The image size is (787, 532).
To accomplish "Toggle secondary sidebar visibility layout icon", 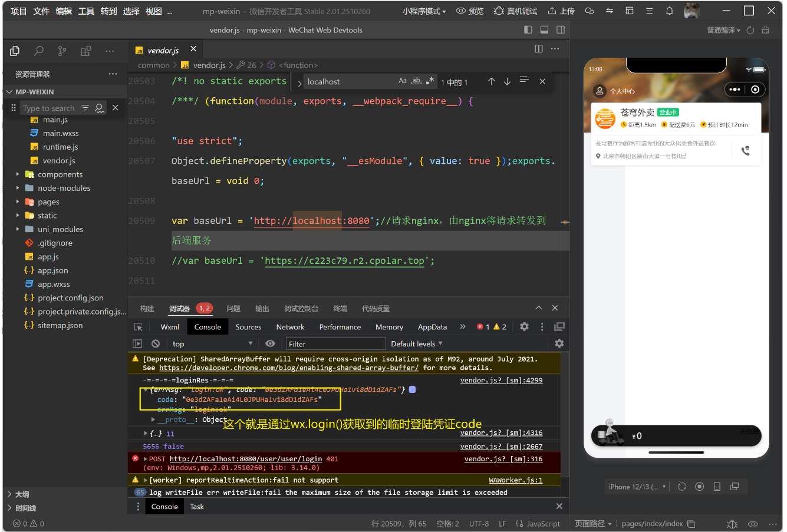I will point(561,30).
